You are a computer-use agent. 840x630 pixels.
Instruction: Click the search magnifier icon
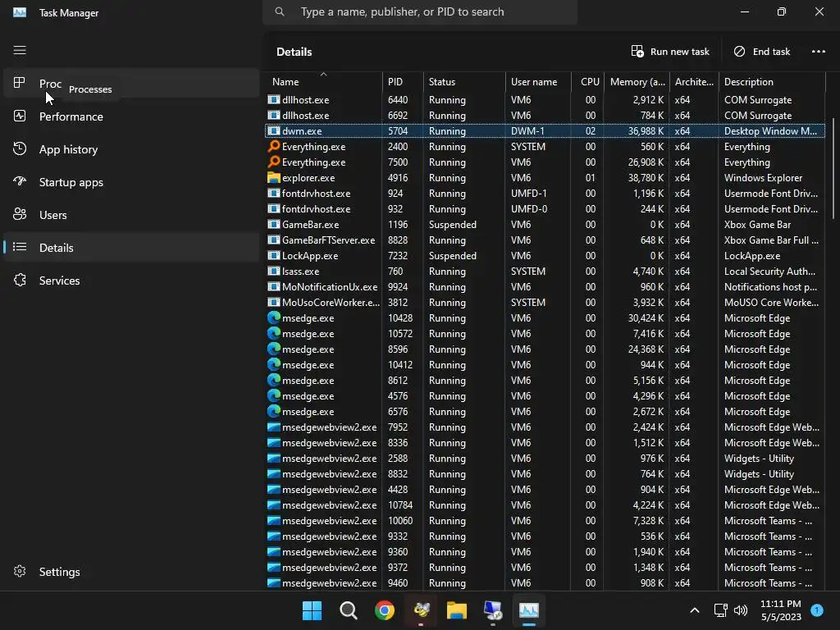click(280, 11)
